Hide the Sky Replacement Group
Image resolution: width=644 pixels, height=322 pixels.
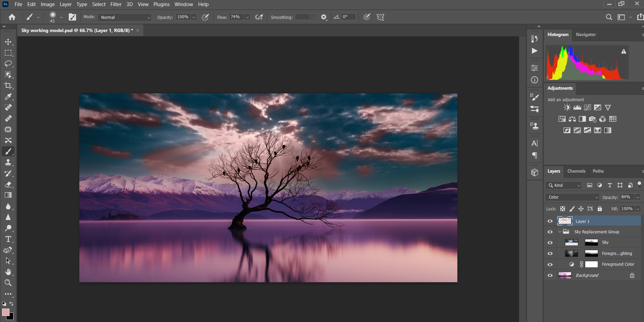[550, 232]
